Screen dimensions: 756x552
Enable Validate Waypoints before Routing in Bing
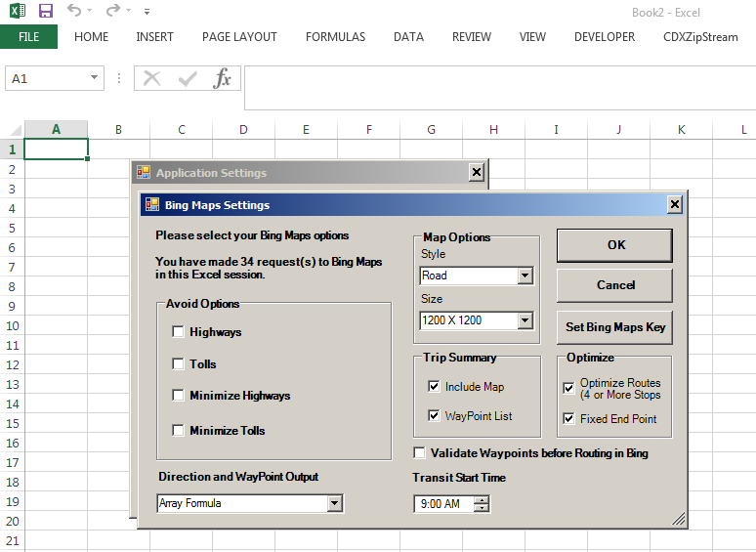coord(419,452)
